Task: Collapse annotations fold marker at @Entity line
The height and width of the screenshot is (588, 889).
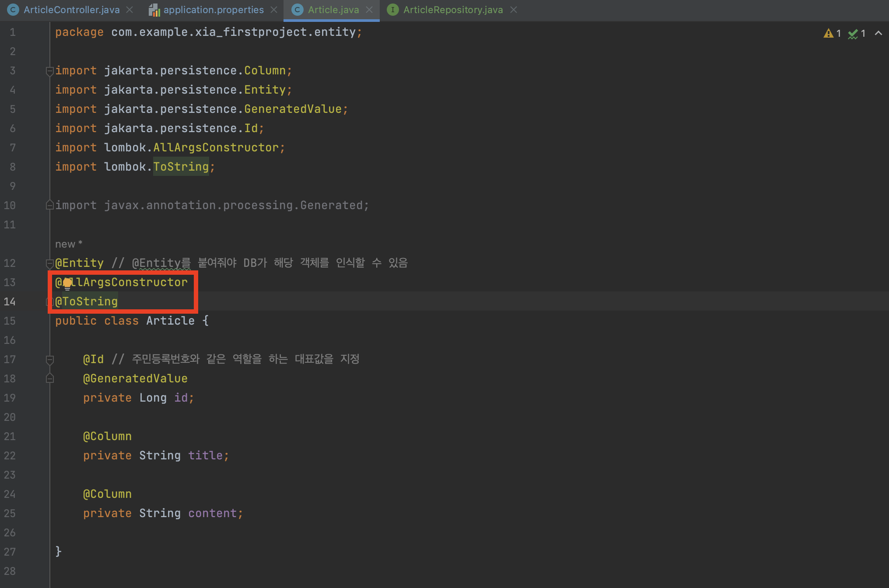Action: click(49, 263)
